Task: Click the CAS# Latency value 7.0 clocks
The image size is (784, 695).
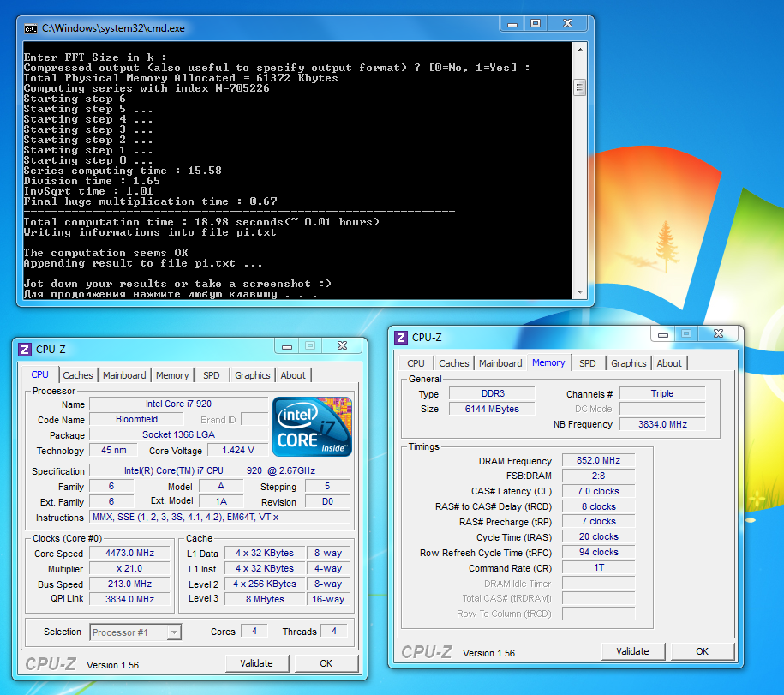Action: (599, 492)
